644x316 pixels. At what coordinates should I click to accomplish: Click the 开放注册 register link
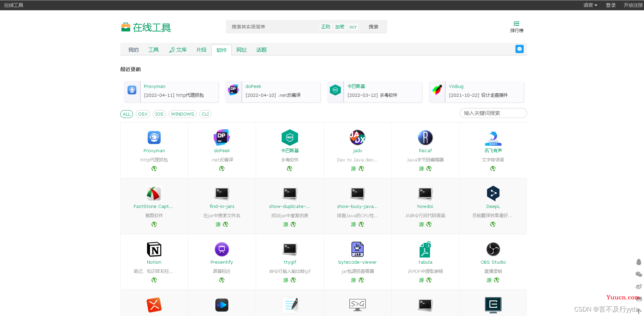(633, 5)
